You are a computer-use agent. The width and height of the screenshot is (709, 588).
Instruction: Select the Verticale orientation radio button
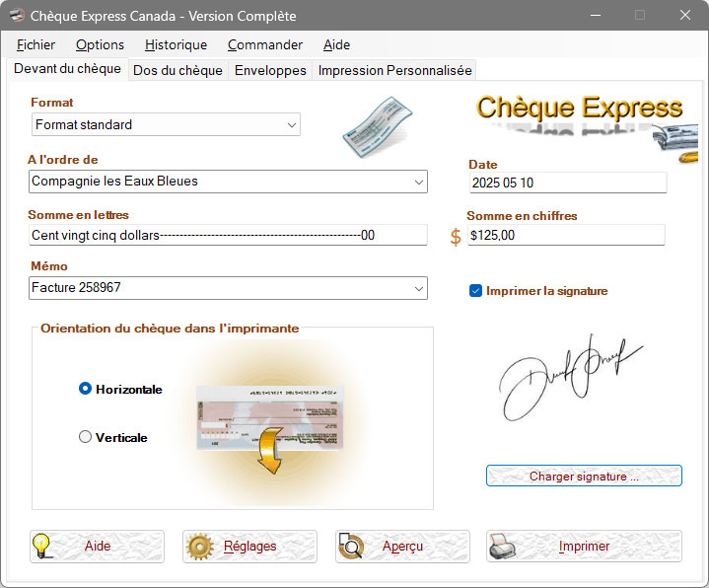pos(85,436)
